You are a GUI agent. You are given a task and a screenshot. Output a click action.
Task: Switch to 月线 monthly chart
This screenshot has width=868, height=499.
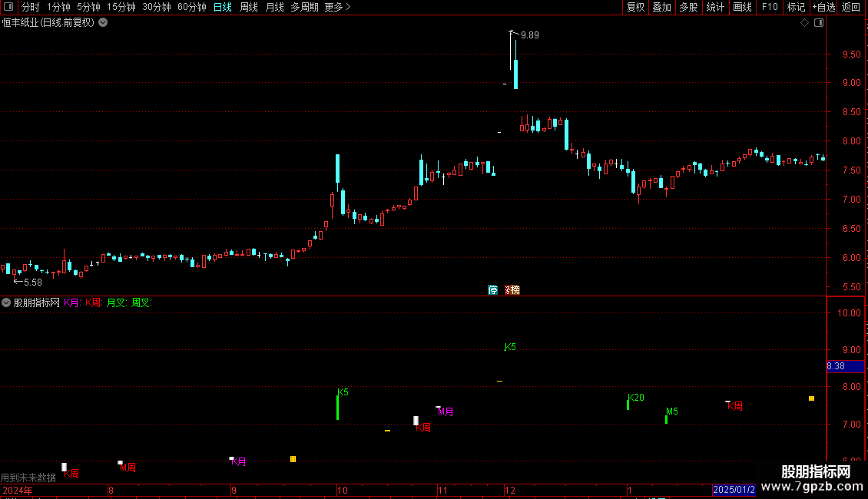pyautogui.click(x=274, y=7)
